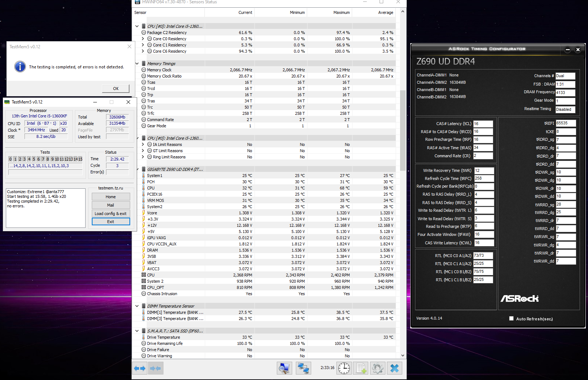Screen dimensions: 588x380
Task: Expand the Core C6 Residency row
Action: coord(143,51)
